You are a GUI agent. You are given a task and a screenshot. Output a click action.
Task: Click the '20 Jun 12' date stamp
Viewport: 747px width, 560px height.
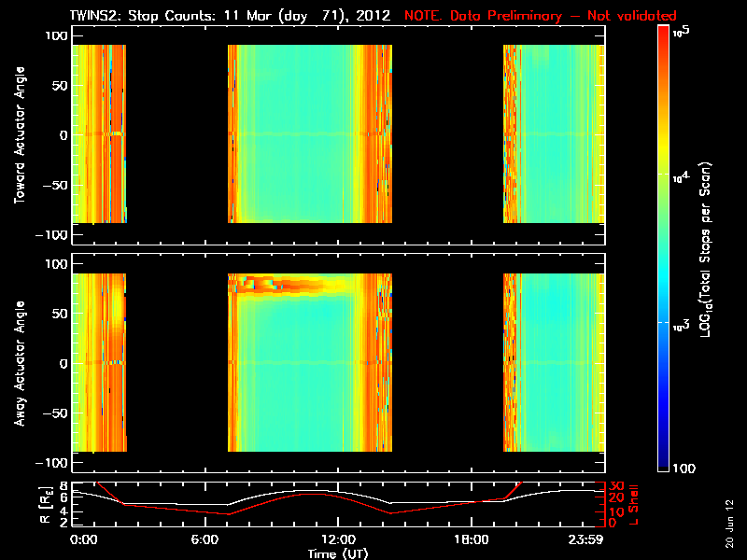click(729, 524)
